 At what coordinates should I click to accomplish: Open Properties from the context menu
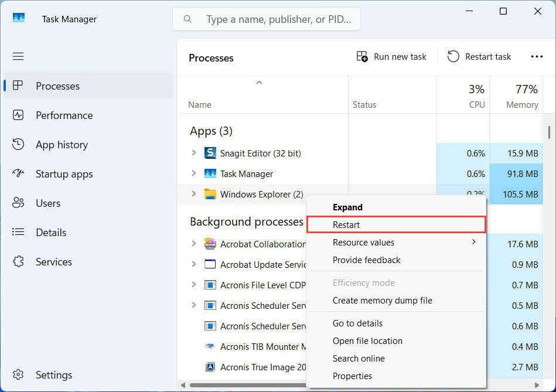[x=396, y=376]
